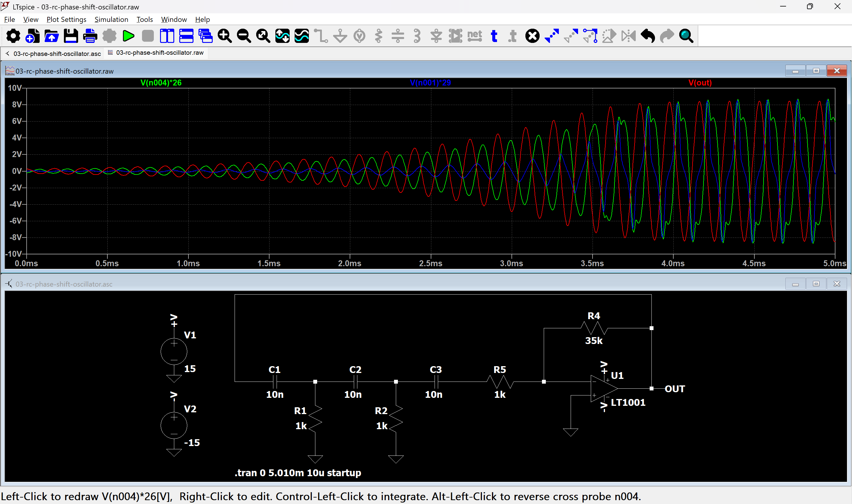Open the Simulation menu

[x=111, y=19]
